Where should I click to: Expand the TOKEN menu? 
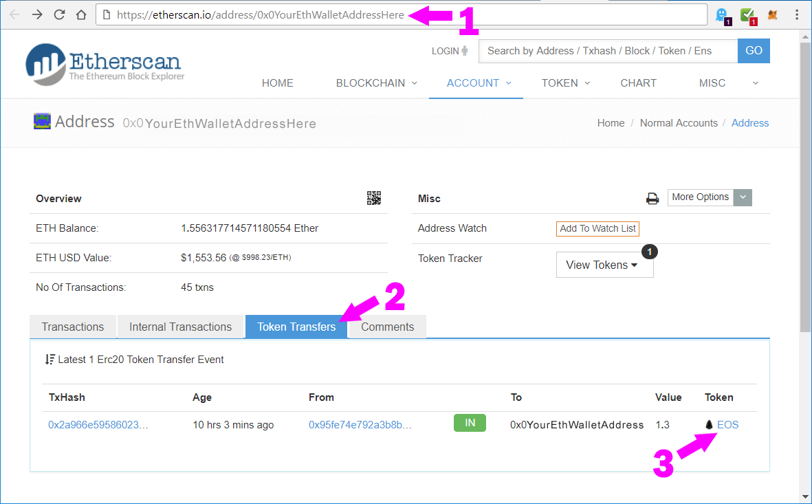click(x=565, y=83)
